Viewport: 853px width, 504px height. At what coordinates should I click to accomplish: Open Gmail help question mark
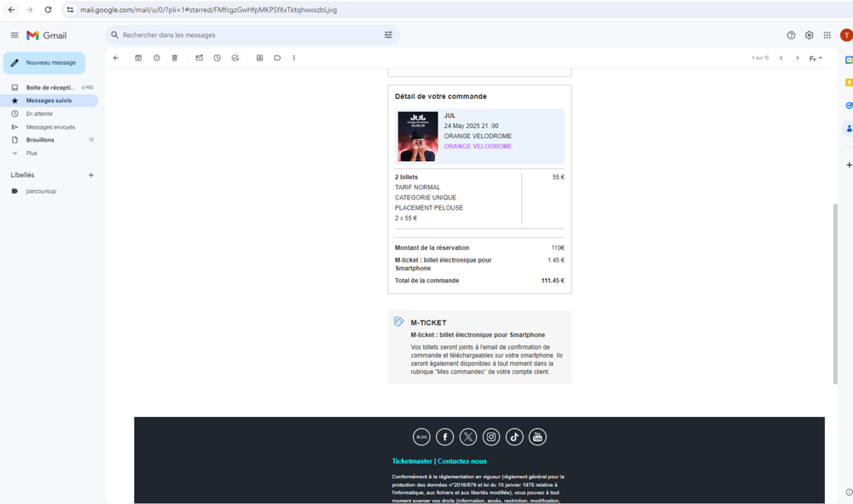(x=791, y=35)
